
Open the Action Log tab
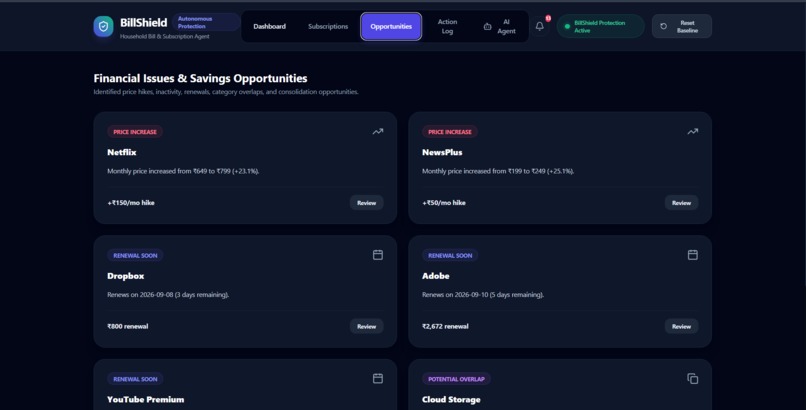coord(447,26)
